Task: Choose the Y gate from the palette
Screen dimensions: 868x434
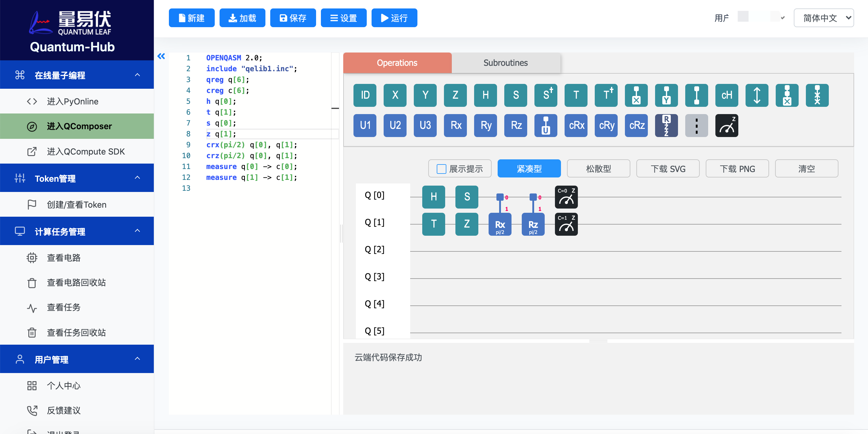Action: [425, 95]
